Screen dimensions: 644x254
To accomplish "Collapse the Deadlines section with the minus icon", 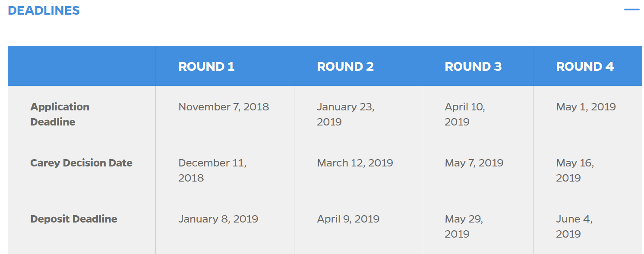I will 631,9.
